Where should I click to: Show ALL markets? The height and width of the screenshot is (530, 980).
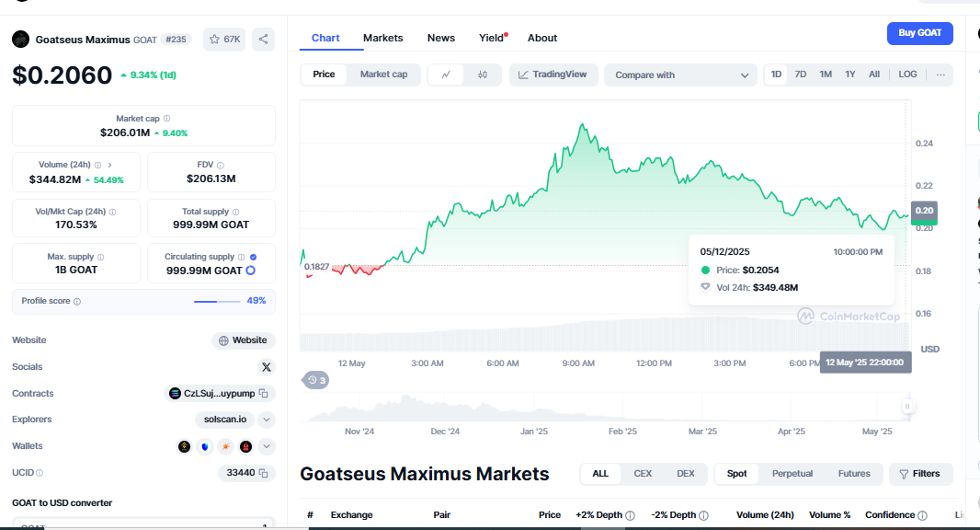(600, 474)
